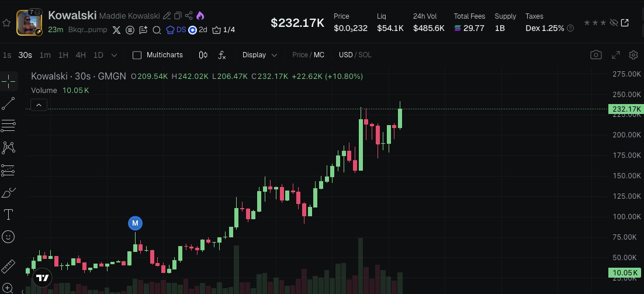Take a chart snapshot with camera icon
This screenshot has height=294, width=644.
point(595,55)
